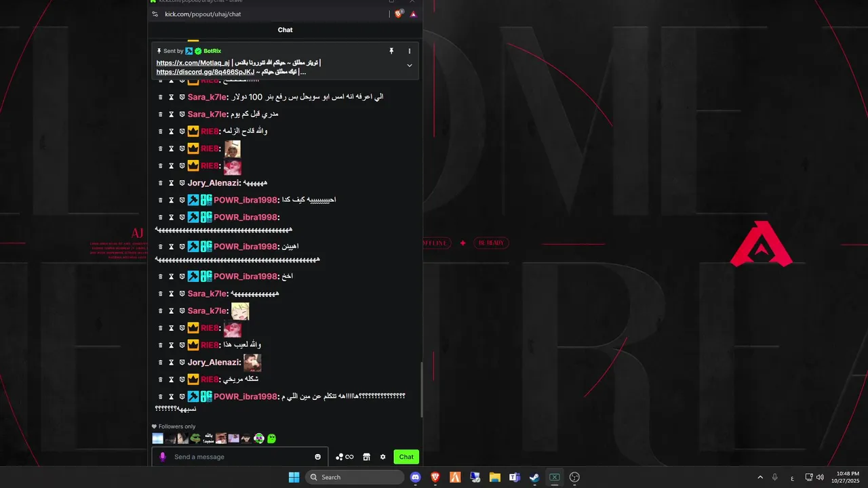Insert the green Kick blob quick emote
Image resolution: width=868 pixels, height=488 pixels.
coord(271,439)
